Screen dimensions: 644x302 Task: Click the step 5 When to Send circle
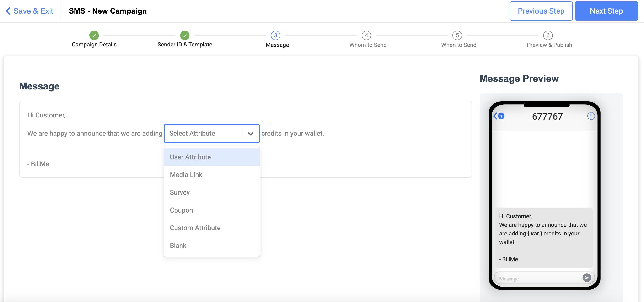tap(457, 35)
